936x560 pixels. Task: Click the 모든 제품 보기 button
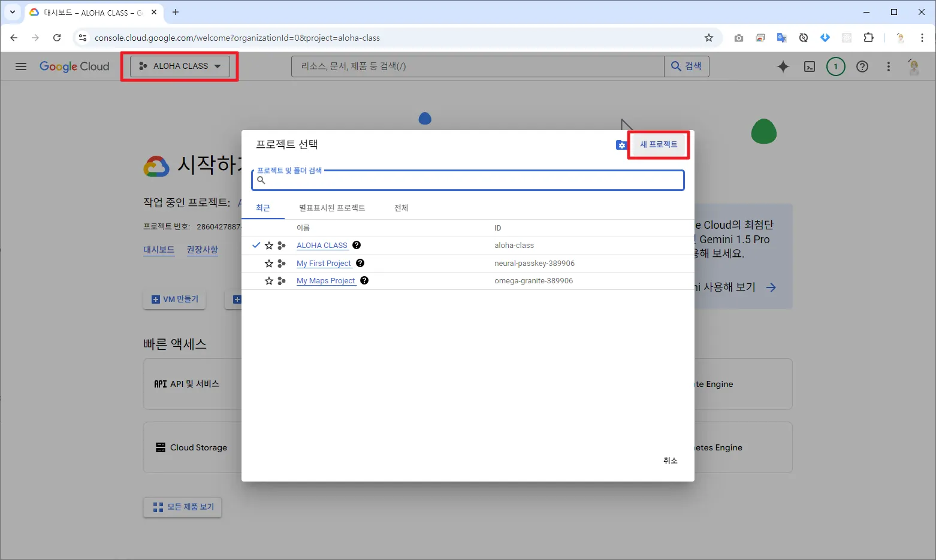pyautogui.click(x=183, y=507)
